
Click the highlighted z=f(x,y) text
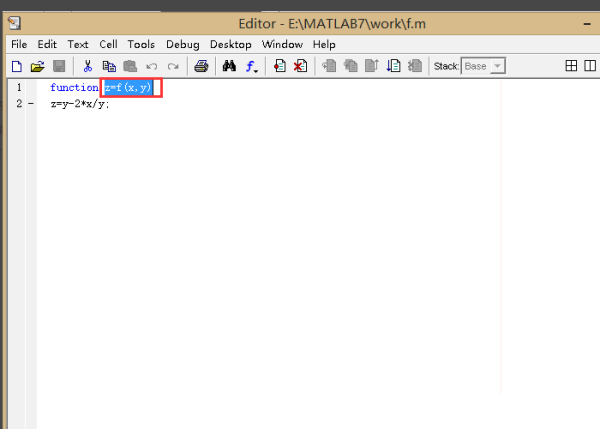click(x=129, y=88)
